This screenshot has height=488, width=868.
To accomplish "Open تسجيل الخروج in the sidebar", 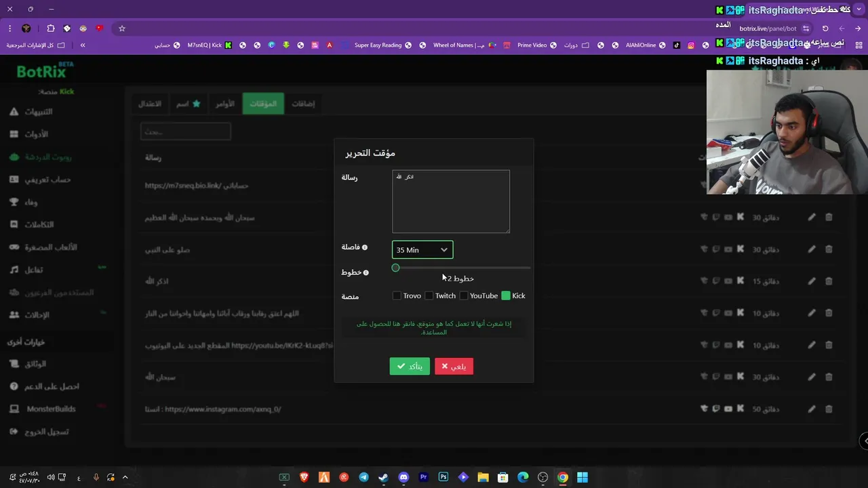I will point(39,432).
